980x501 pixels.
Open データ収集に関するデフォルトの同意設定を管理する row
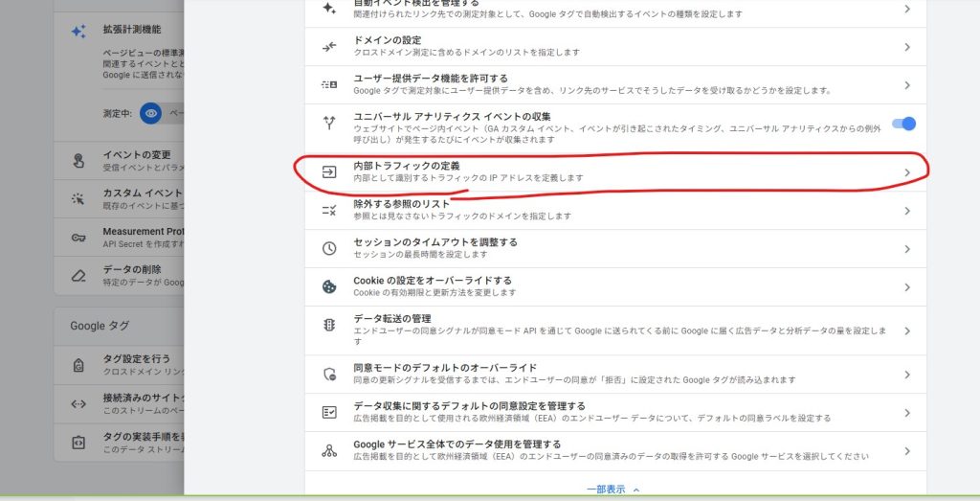tap(612, 412)
